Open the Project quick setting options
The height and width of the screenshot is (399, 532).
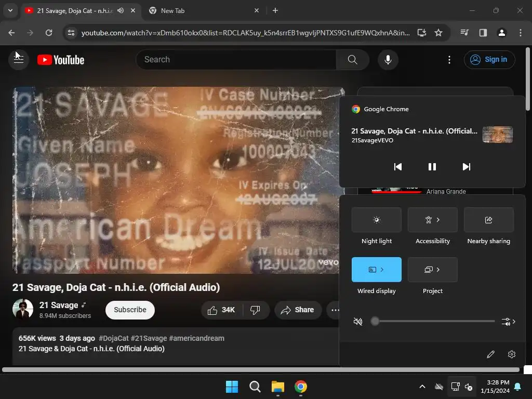click(433, 270)
